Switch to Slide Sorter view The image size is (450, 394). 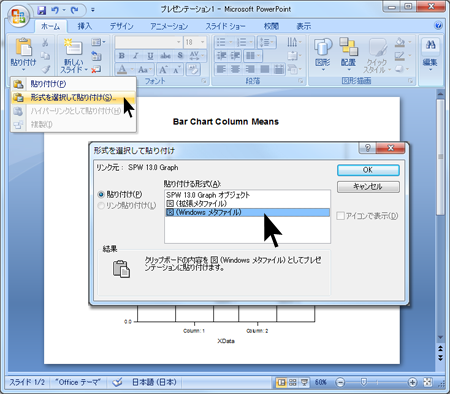[293, 382]
